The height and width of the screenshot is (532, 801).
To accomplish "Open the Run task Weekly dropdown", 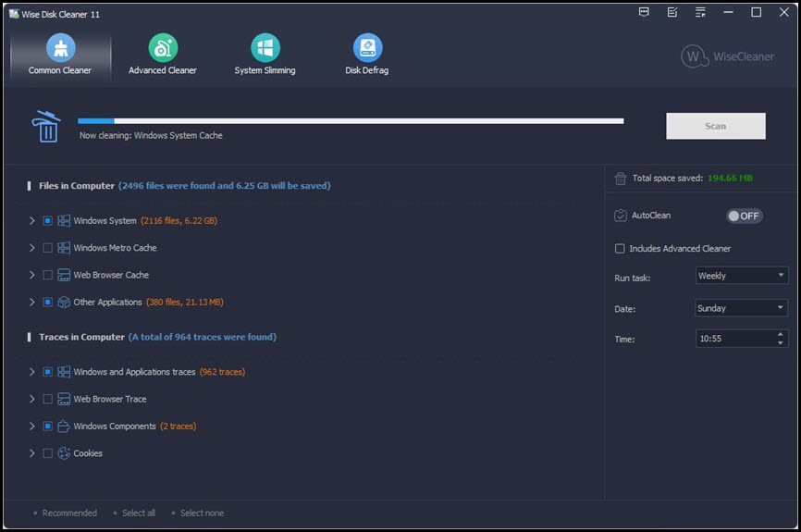I will click(741, 276).
